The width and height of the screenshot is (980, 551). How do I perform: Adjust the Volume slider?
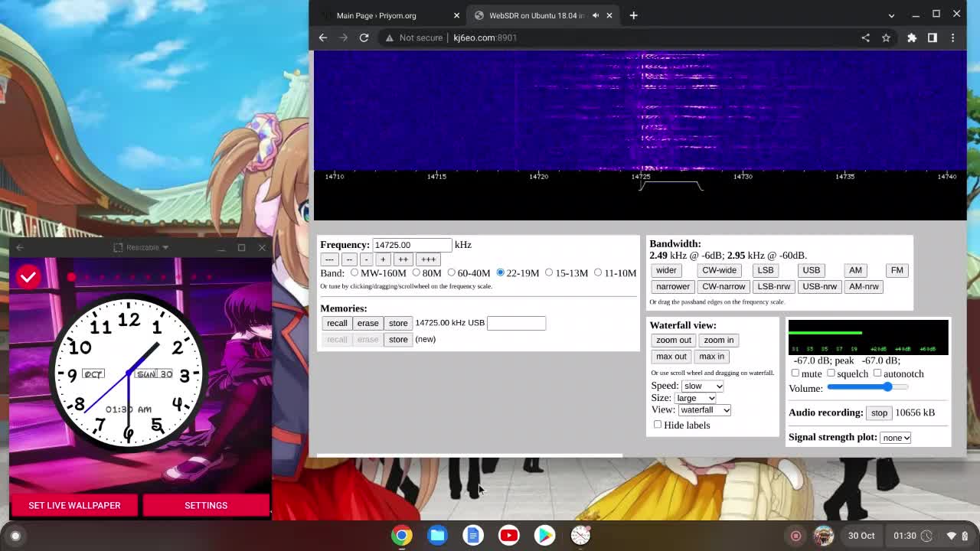pos(868,387)
